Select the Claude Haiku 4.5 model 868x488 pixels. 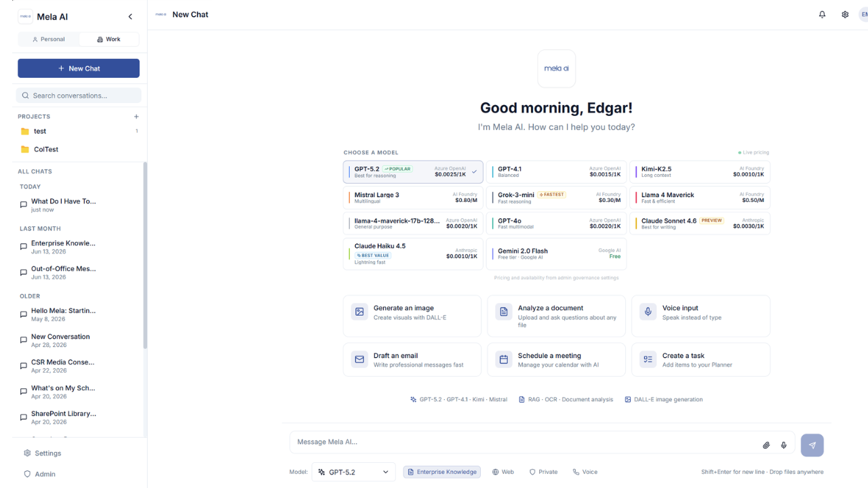pos(413,253)
